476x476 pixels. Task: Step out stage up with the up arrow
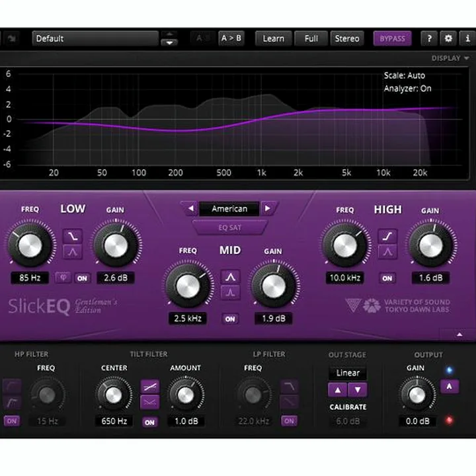pos(338,390)
